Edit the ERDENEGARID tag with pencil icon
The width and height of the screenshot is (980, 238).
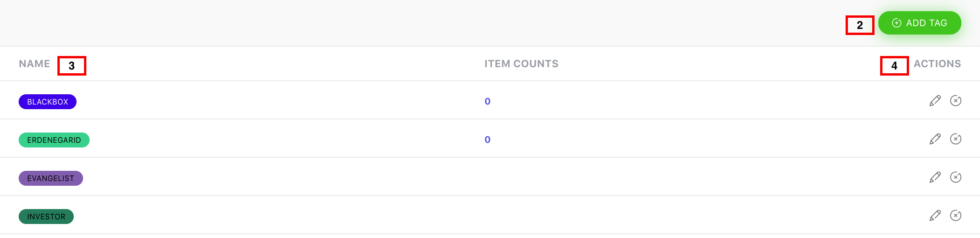point(935,139)
